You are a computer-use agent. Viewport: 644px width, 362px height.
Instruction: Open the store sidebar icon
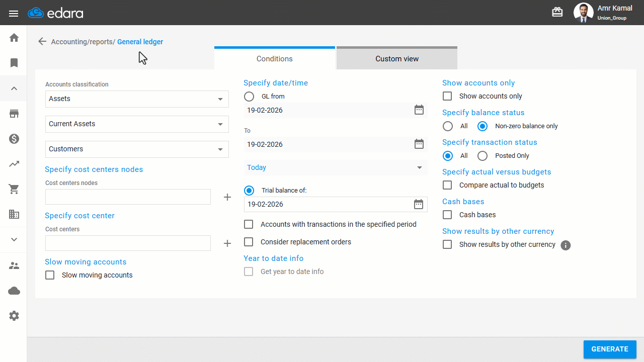click(x=14, y=114)
